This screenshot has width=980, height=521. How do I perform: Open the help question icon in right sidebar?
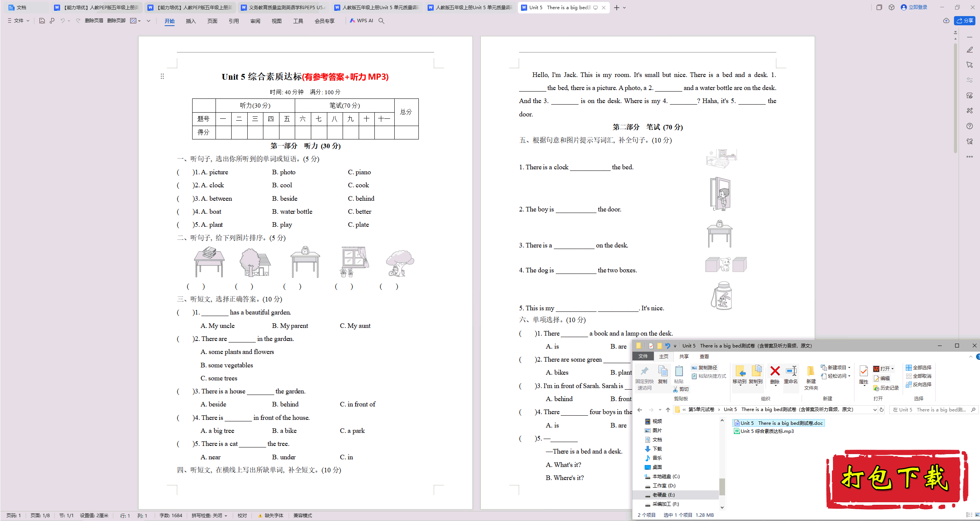(970, 126)
